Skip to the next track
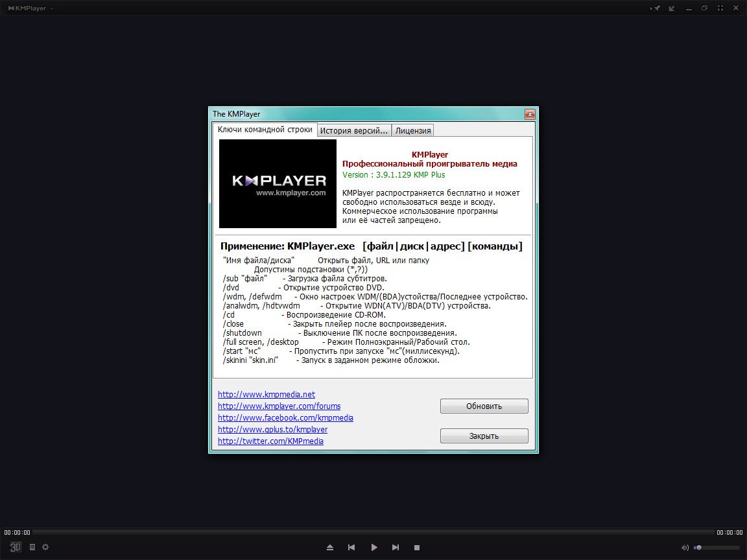Screen dimensions: 747x560 (x=396, y=548)
